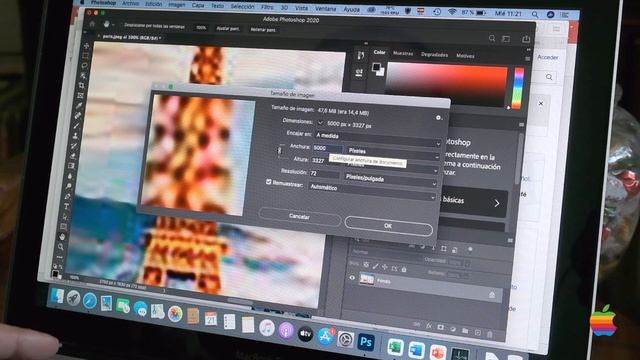640x360 pixels.
Task: Click the search icon in Photoshop's top right
Action: click(x=492, y=38)
